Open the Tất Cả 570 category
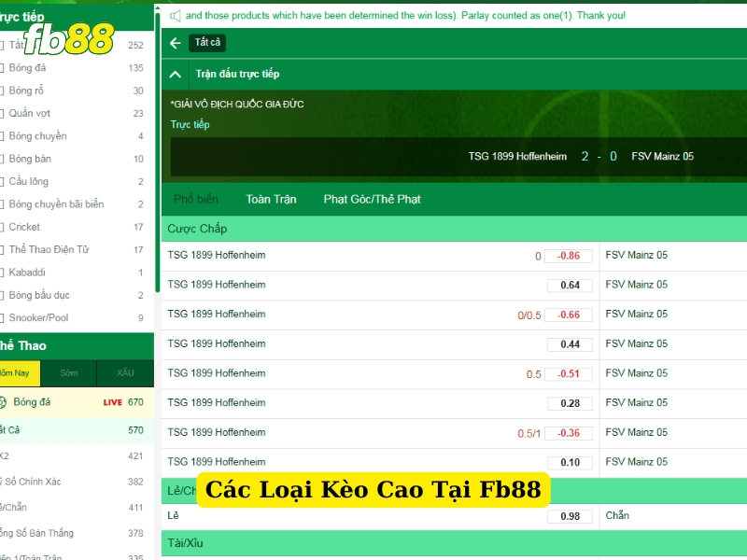Screen dimensions: 747x560 coord(77,430)
